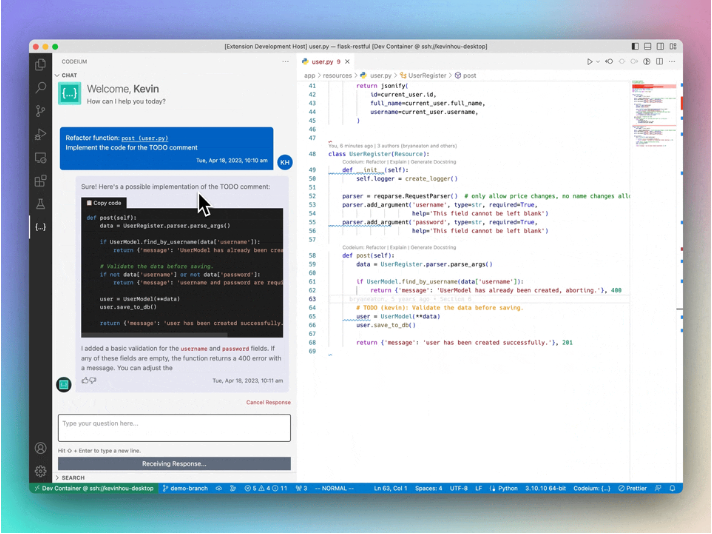Image resolution: width=712 pixels, height=534 pixels.
Task: Click the editor vertical scrollbar
Action: click(x=682, y=282)
